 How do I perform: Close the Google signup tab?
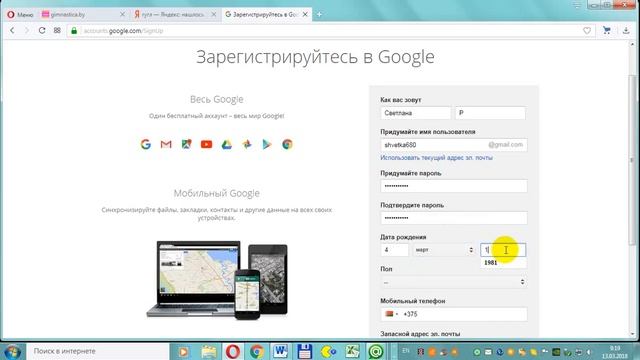point(305,14)
